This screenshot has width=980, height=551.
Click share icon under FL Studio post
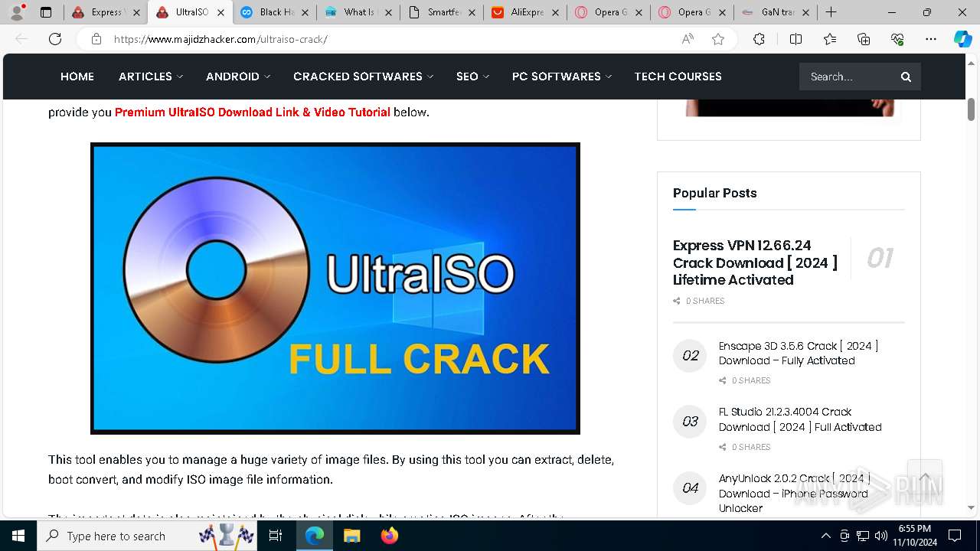click(x=723, y=448)
